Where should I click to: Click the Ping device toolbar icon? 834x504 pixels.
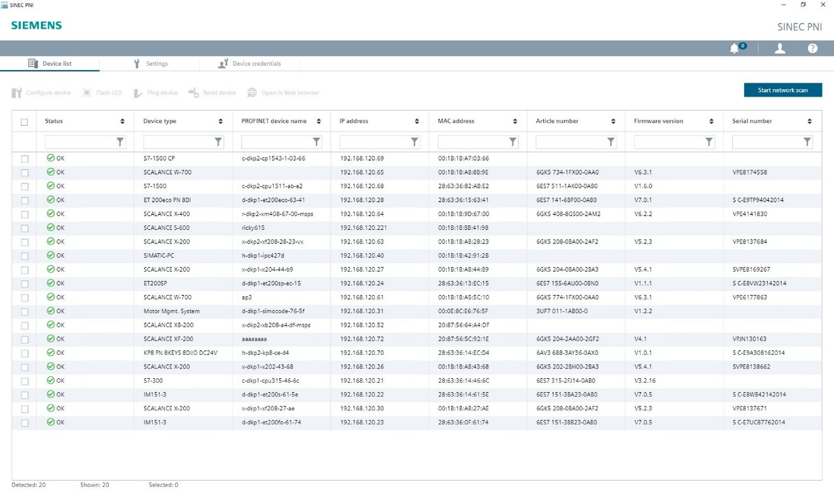[138, 93]
